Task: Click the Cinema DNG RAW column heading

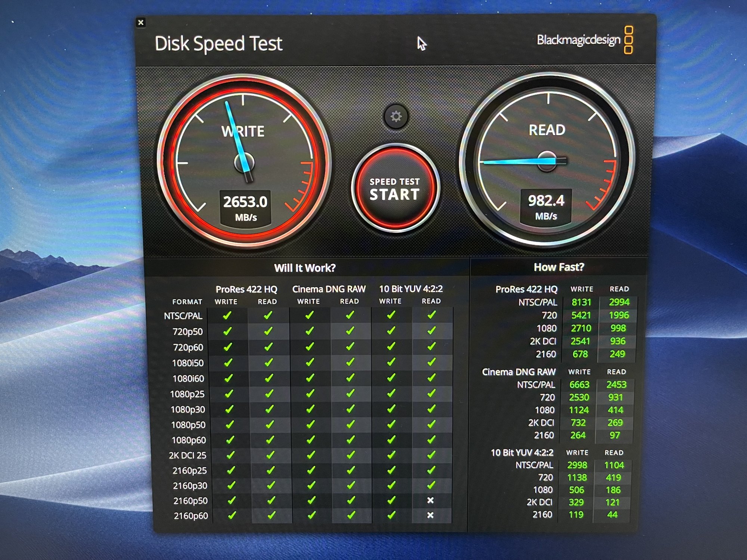Action: [329, 289]
